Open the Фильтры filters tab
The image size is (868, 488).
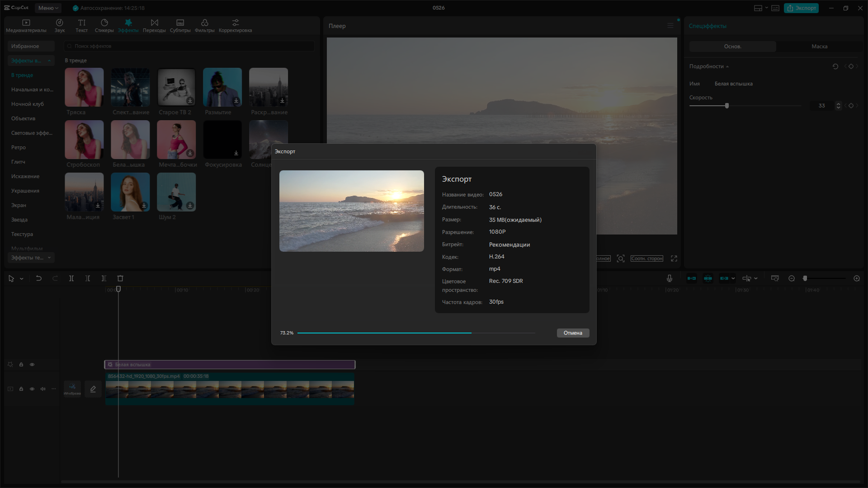point(205,26)
